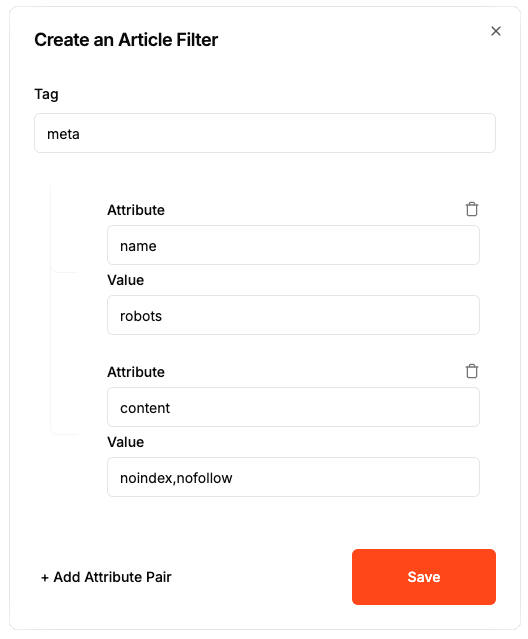Screen dimensions: 528x639
Task: Click the Value label above noindex,nofollow field
Action: 125,442
